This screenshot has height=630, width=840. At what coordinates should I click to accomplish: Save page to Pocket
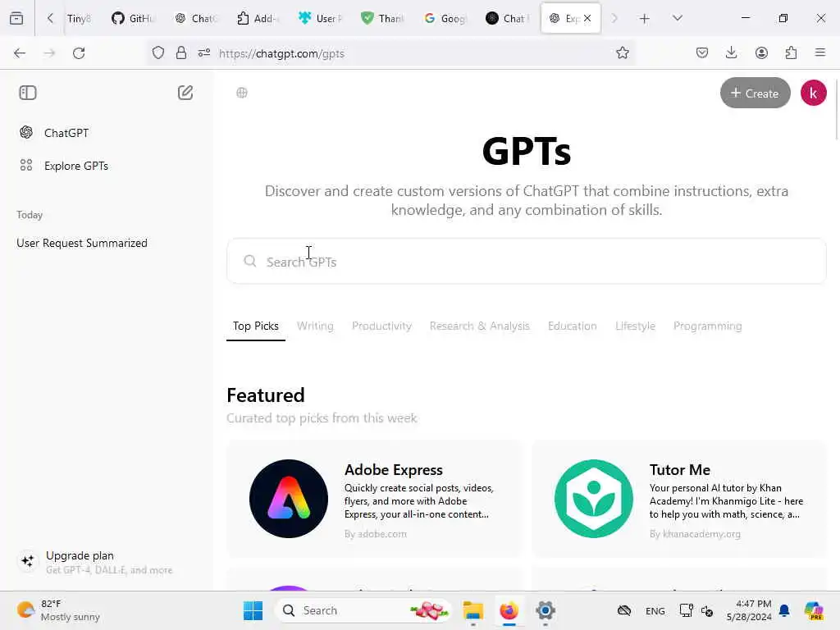point(702,53)
